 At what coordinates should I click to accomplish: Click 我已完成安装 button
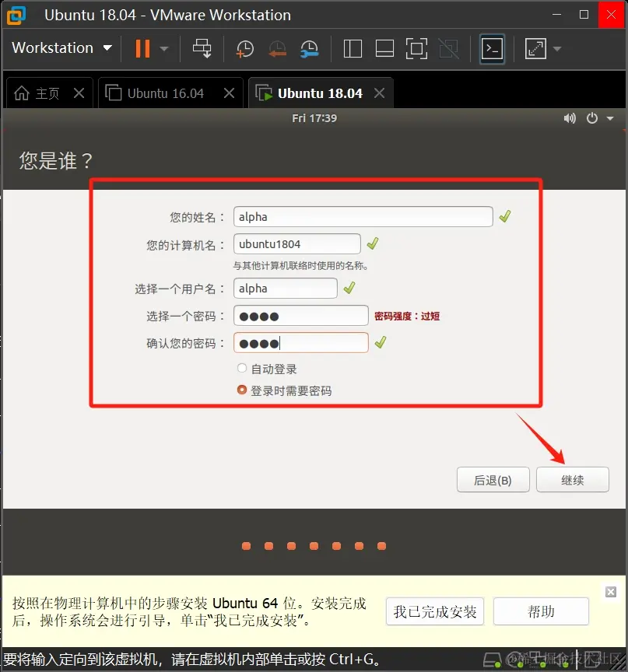(435, 611)
